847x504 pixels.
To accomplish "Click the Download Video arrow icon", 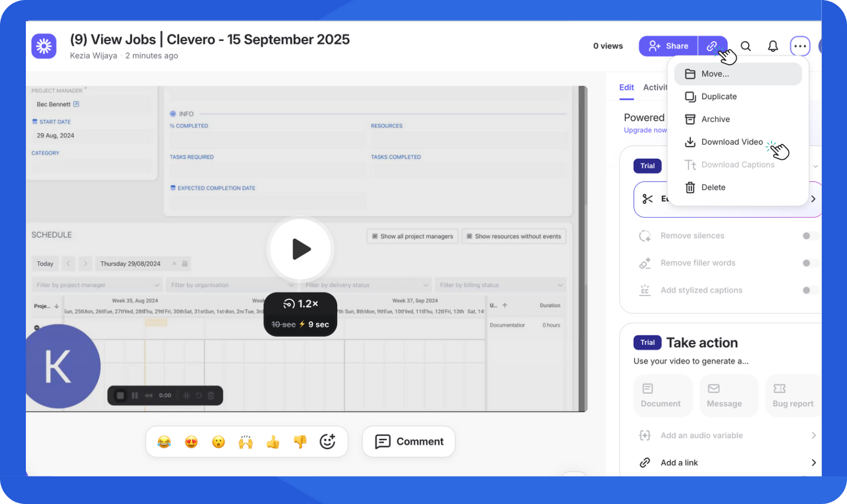I will pos(690,142).
